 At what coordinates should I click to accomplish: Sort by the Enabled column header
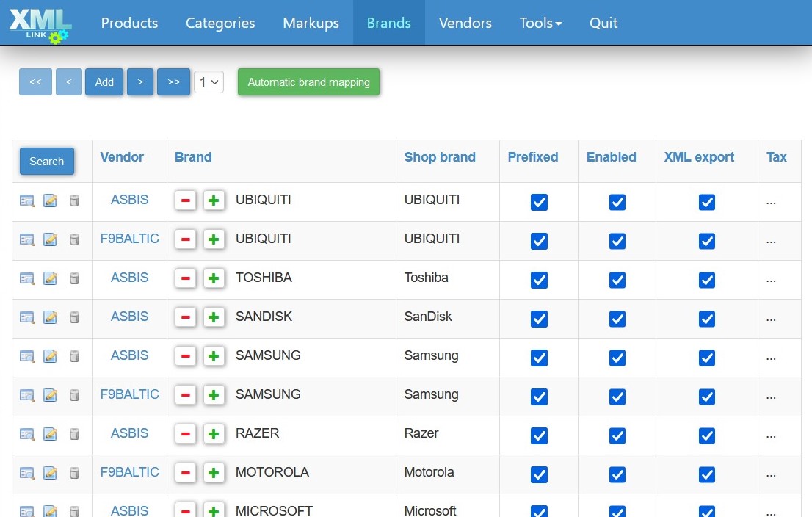[611, 157]
